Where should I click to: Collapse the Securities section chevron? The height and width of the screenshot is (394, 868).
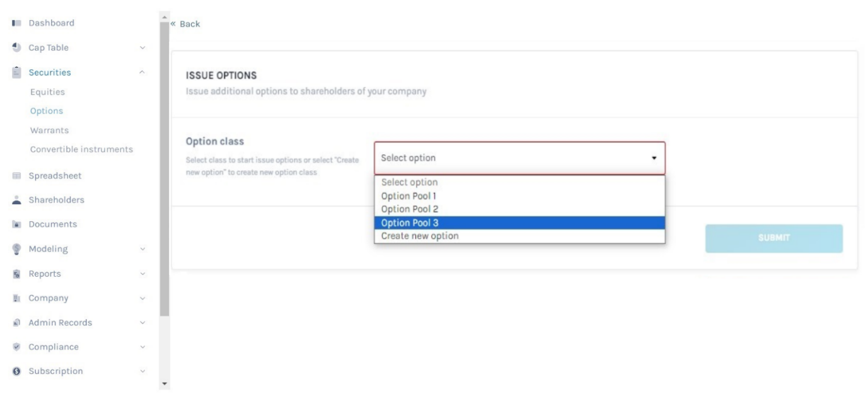[x=142, y=72]
